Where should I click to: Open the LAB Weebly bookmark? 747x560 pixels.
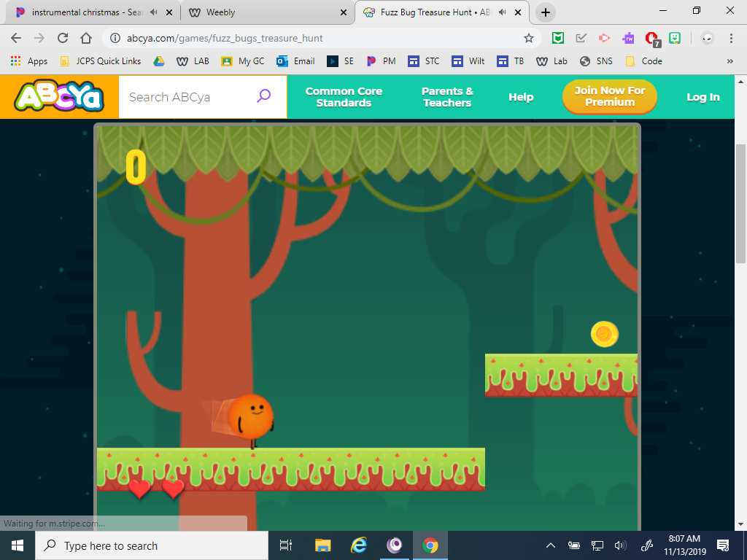[193, 61]
